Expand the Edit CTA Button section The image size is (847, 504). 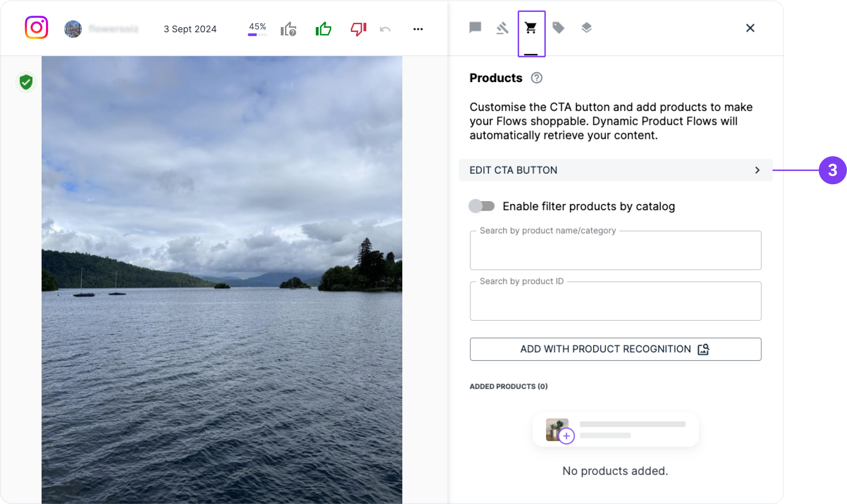tap(615, 170)
